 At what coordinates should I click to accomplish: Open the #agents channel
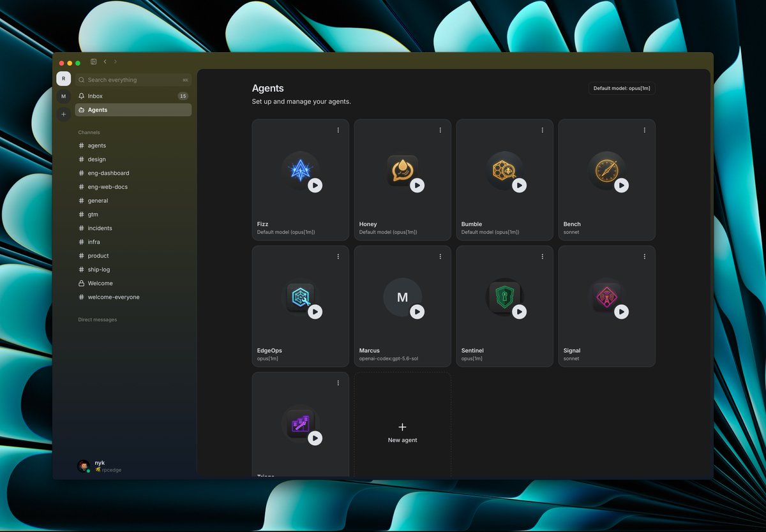(133, 145)
